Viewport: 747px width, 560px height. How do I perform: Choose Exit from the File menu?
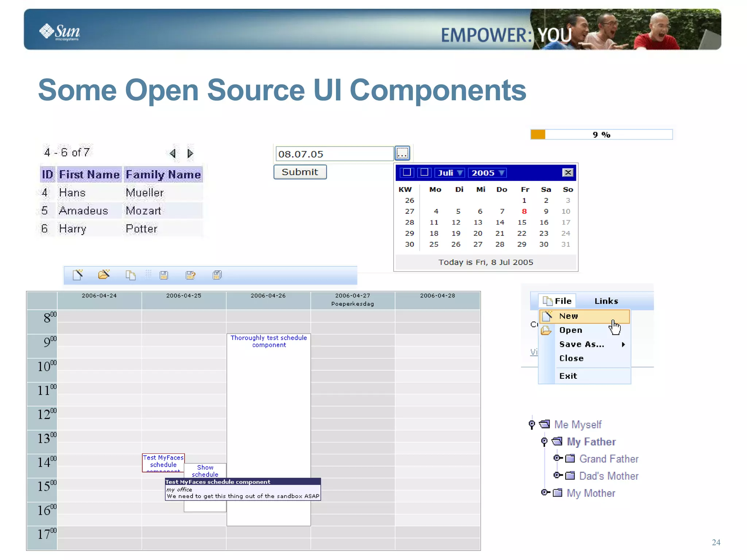pos(585,376)
